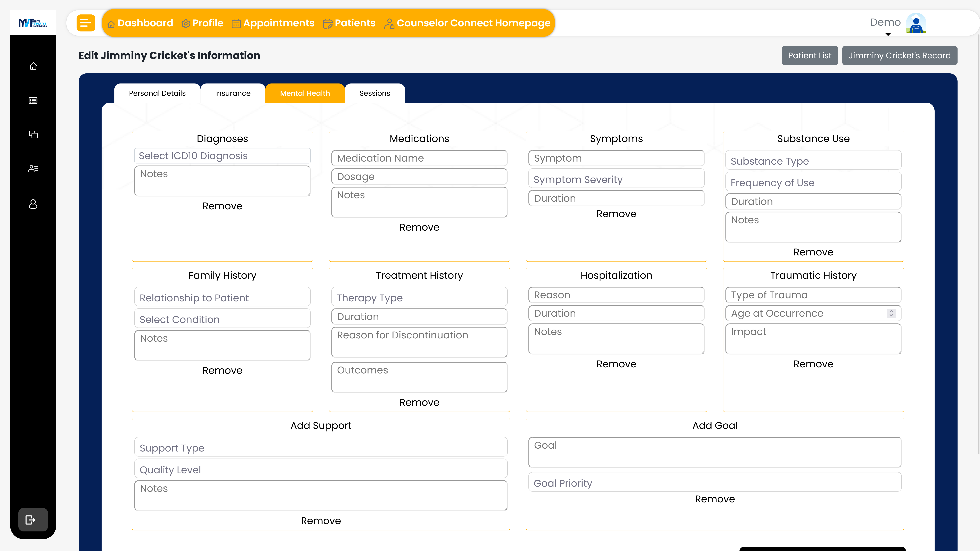
Task: Click the Substance Use Duration field
Action: (x=813, y=202)
